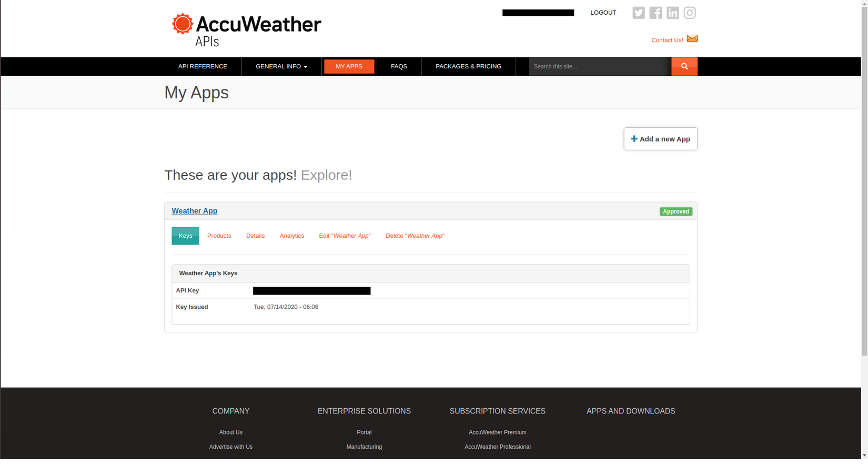The height and width of the screenshot is (476, 868).
Task: Open the AccuWeather Professional footer link
Action: pyautogui.click(x=498, y=447)
